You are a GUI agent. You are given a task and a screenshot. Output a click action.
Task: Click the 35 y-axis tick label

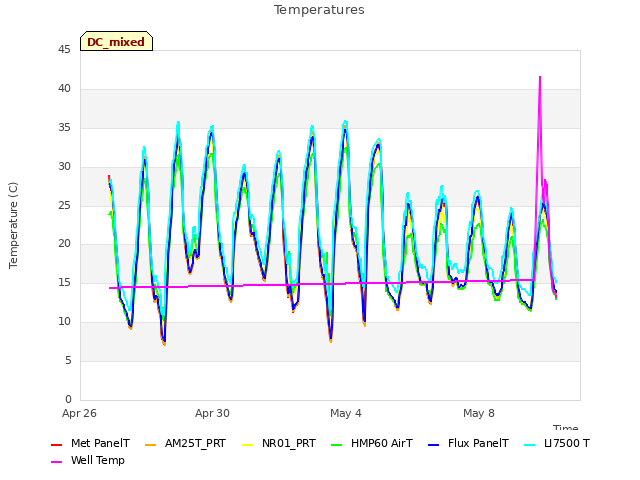pos(64,128)
